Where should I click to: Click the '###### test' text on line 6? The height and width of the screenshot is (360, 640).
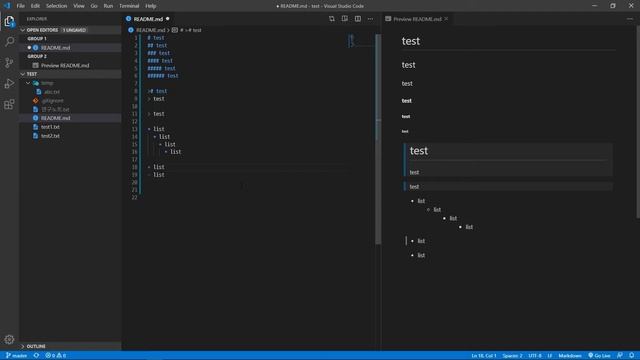coord(163,76)
